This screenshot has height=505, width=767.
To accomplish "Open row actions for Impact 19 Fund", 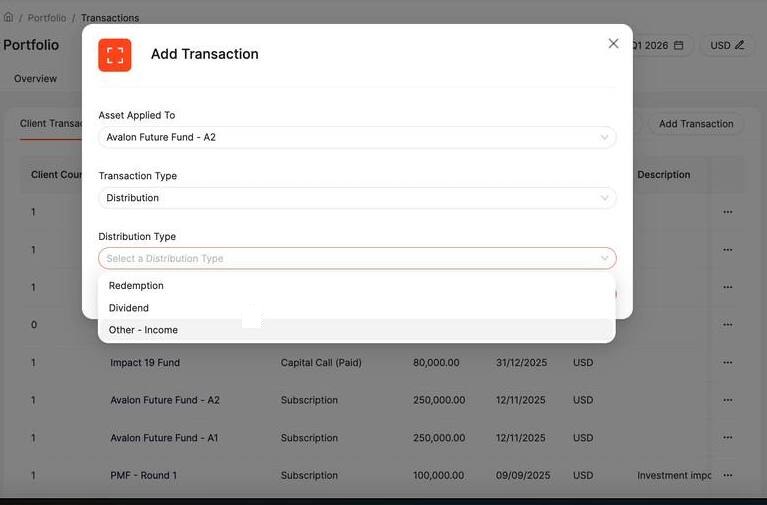I will pyautogui.click(x=727, y=363).
